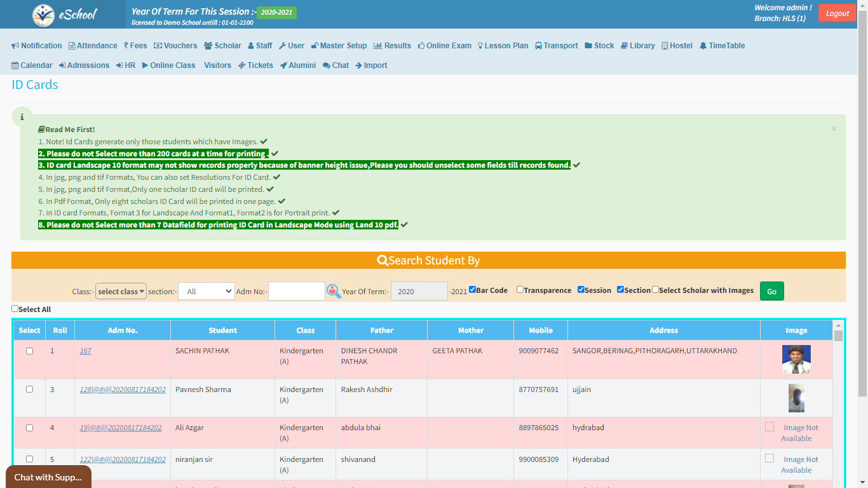Open the TimeTable bell menu
This screenshot has height=488, width=868.
(722, 46)
